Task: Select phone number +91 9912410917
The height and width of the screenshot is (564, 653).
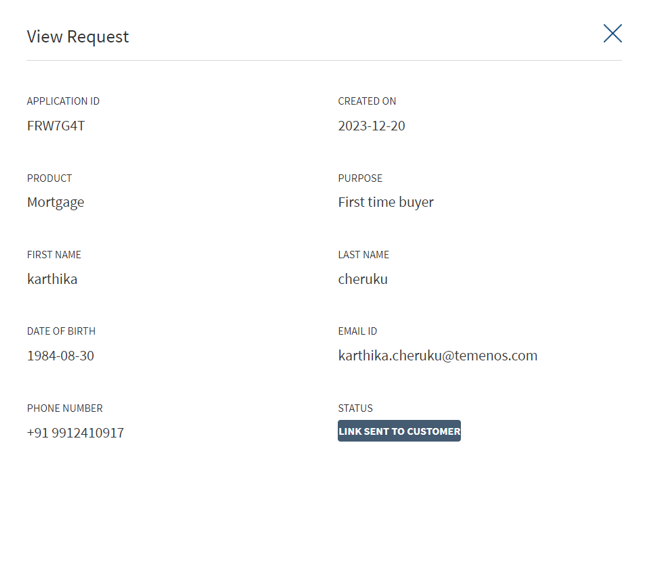Action: (75, 433)
